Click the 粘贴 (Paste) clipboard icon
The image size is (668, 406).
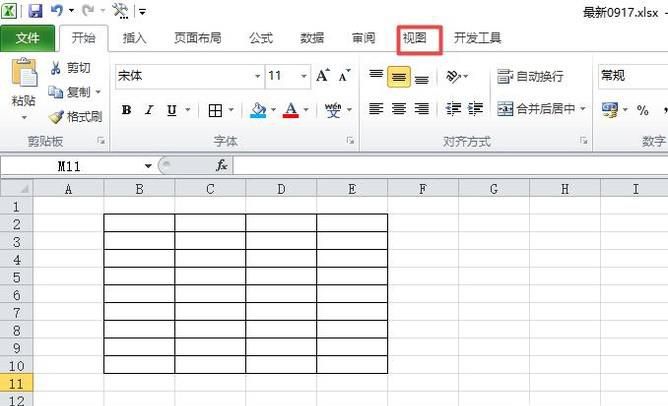(x=24, y=72)
